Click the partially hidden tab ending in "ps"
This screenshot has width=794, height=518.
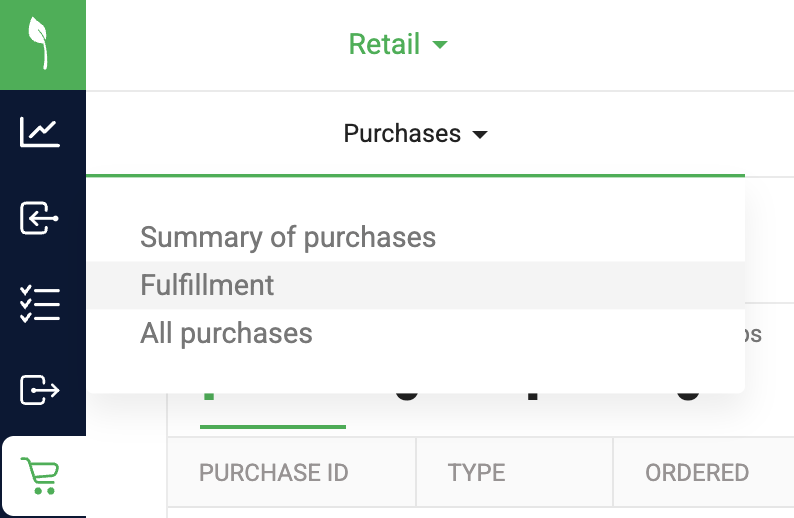click(753, 334)
